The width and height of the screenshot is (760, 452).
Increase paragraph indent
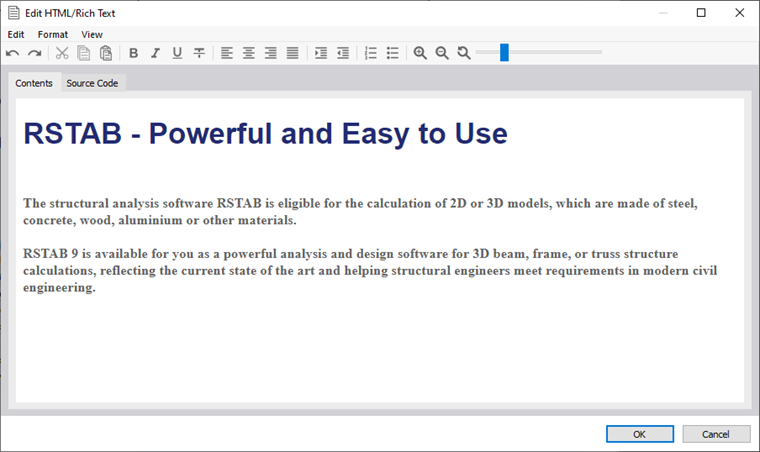[x=320, y=53]
